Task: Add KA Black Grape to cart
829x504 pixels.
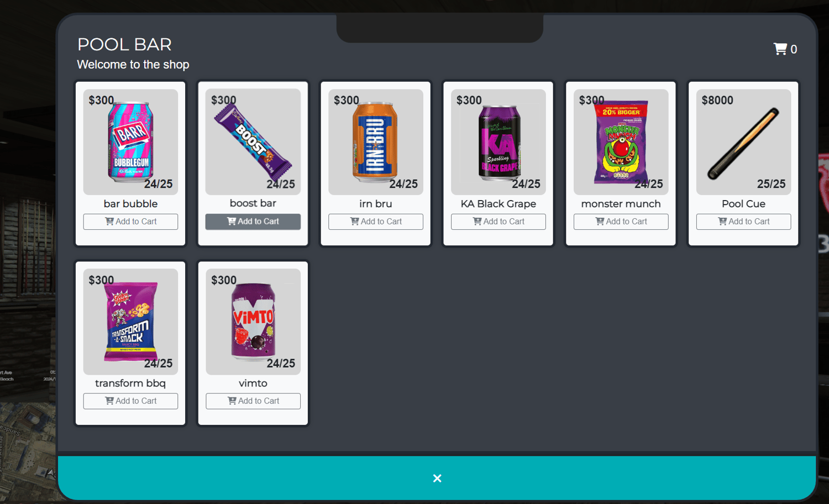Action: (x=499, y=222)
